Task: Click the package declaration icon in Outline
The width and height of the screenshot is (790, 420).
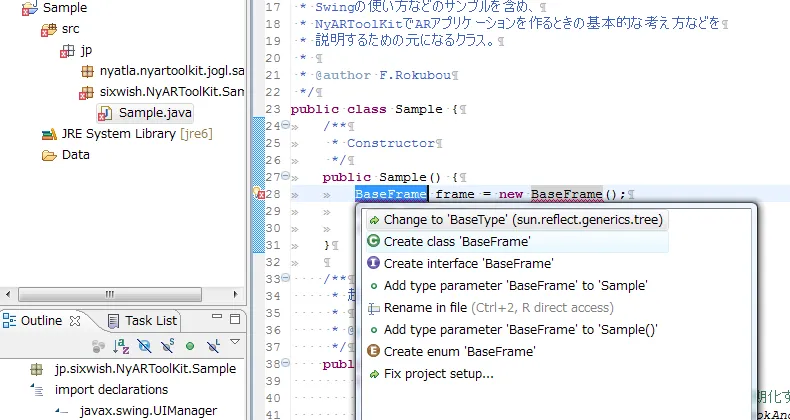Action: 36,370
